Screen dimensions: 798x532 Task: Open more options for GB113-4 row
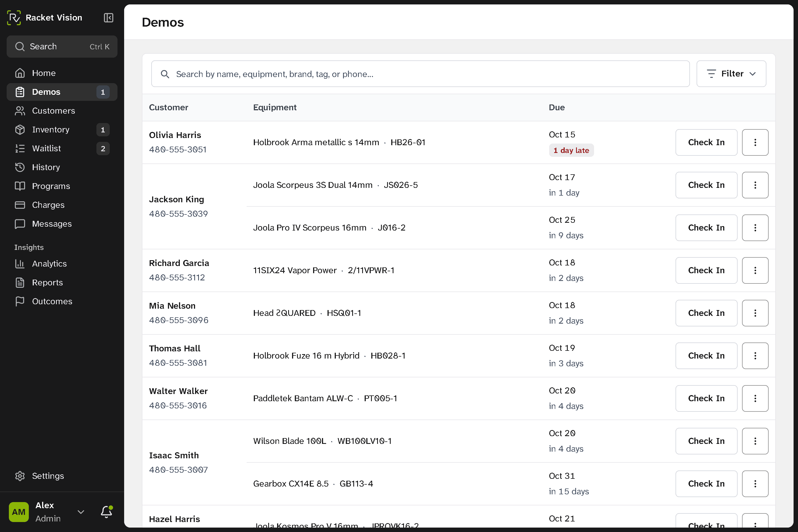click(x=755, y=484)
